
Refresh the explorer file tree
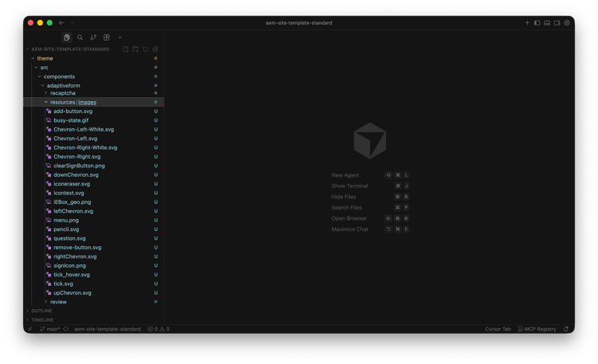pyautogui.click(x=145, y=49)
